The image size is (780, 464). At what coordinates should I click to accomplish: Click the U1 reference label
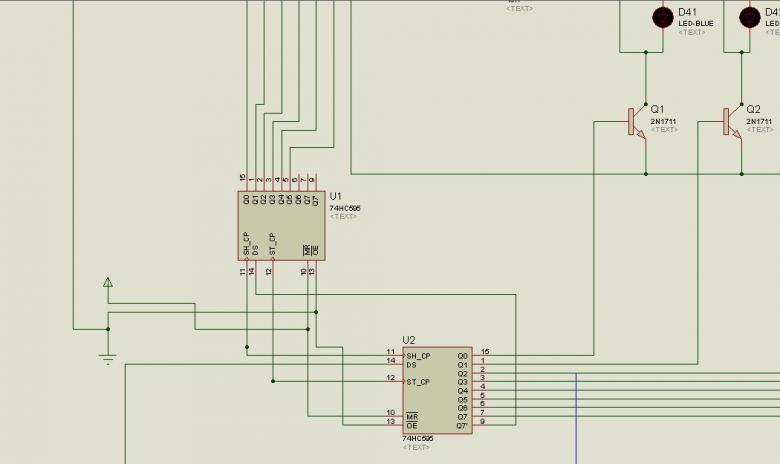tap(335, 196)
